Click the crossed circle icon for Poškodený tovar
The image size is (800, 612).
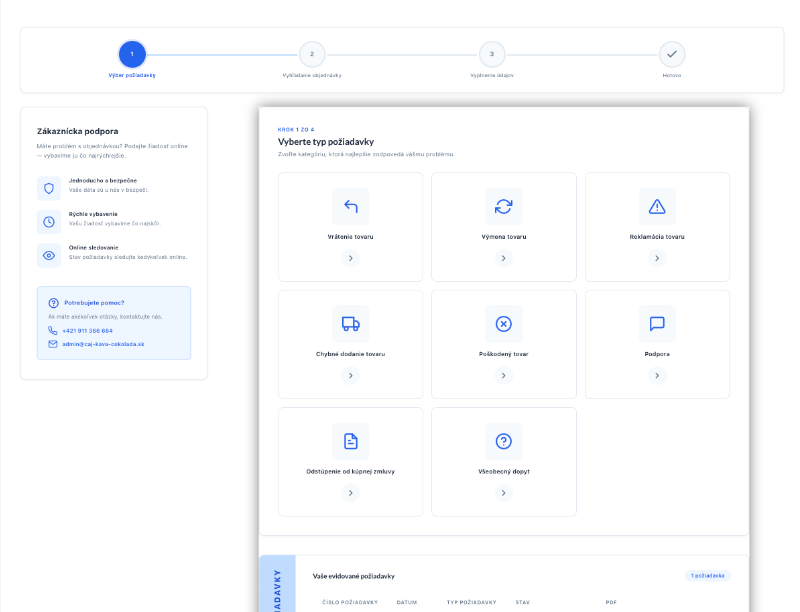[x=504, y=324]
